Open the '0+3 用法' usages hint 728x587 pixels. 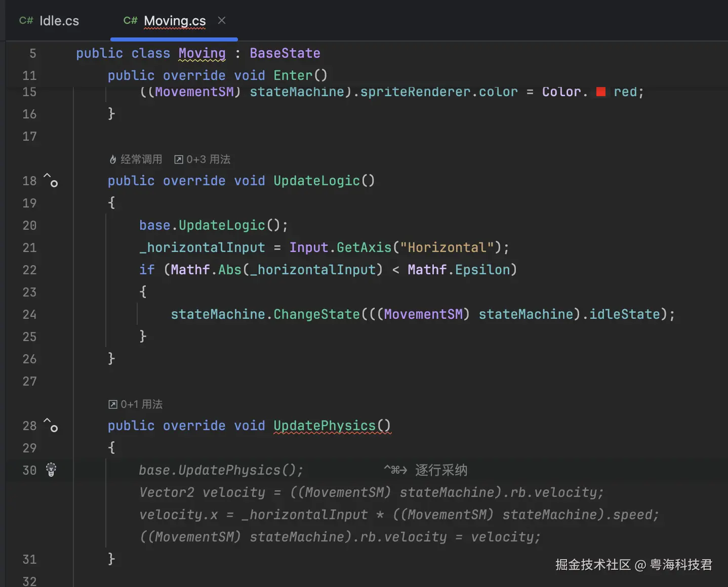tap(202, 159)
